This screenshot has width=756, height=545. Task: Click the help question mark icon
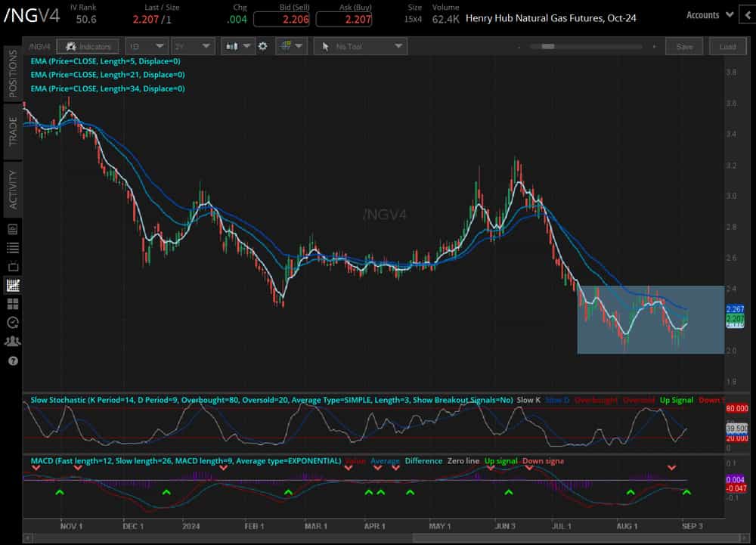pos(11,361)
